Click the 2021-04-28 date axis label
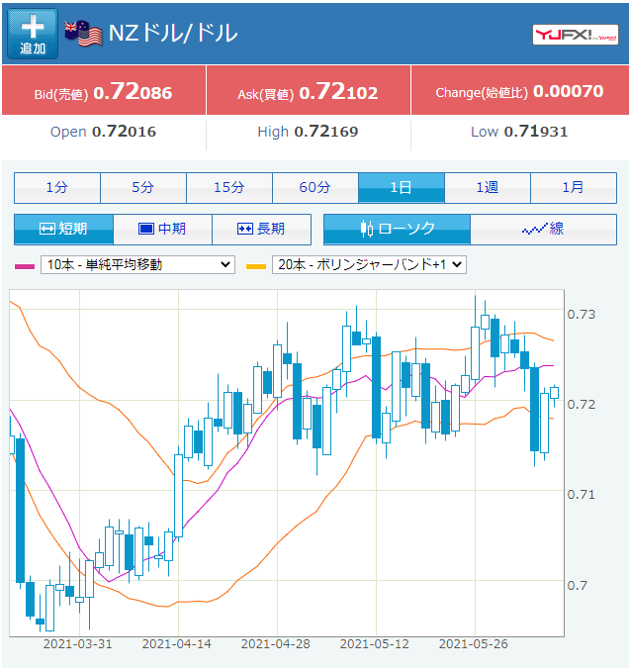The width and height of the screenshot is (629, 672). [275, 644]
